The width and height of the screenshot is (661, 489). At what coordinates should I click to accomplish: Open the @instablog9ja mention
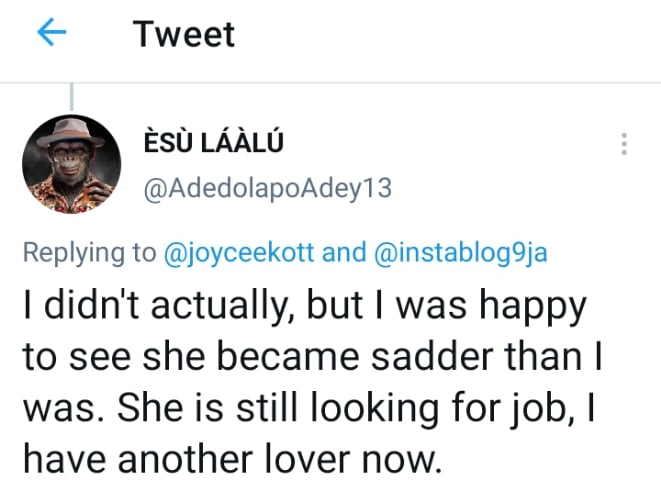click(x=463, y=253)
